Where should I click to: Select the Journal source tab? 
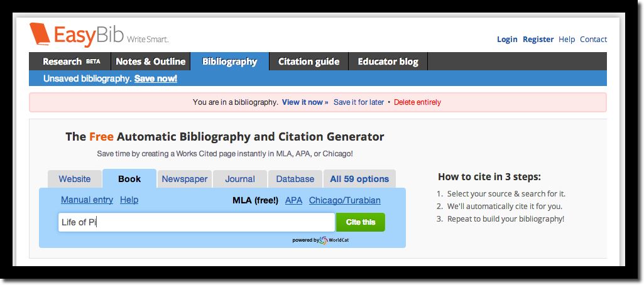pyautogui.click(x=240, y=179)
